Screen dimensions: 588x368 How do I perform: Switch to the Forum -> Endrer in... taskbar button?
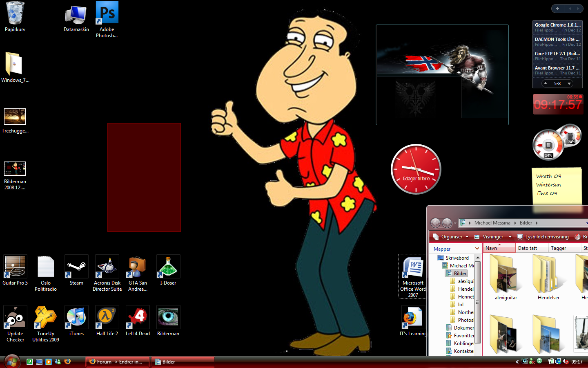click(x=118, y=362)
